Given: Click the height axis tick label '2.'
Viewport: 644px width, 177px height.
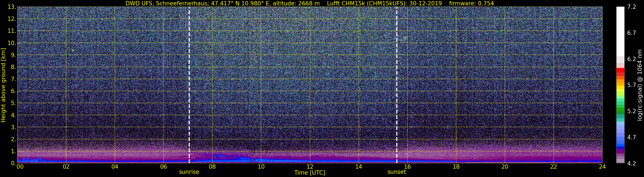Looking at the screenshot, I should coord(13,139).
